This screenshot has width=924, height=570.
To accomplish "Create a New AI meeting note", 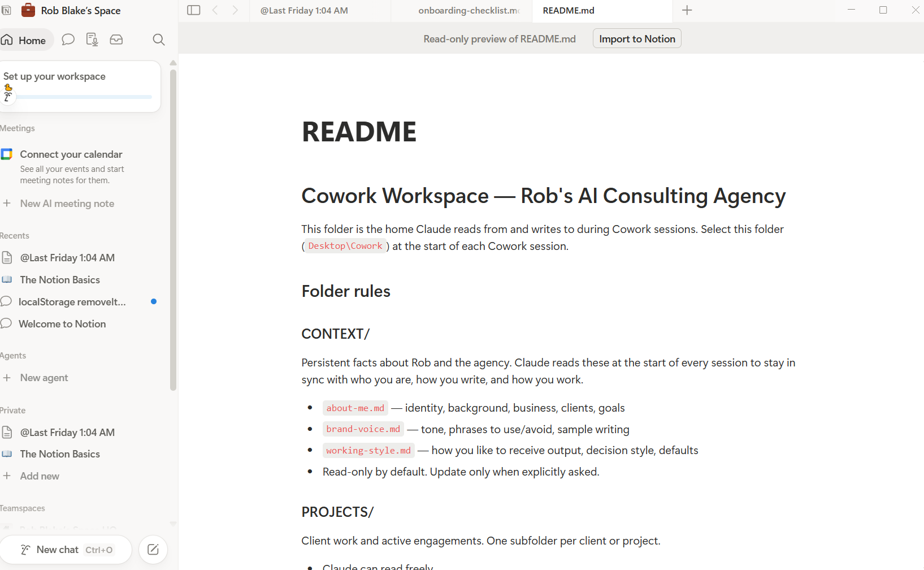I will (67, 204).
